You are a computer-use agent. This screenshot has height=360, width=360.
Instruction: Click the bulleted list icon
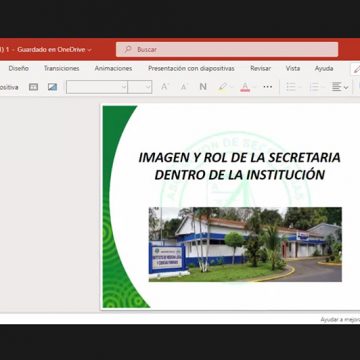291,87
